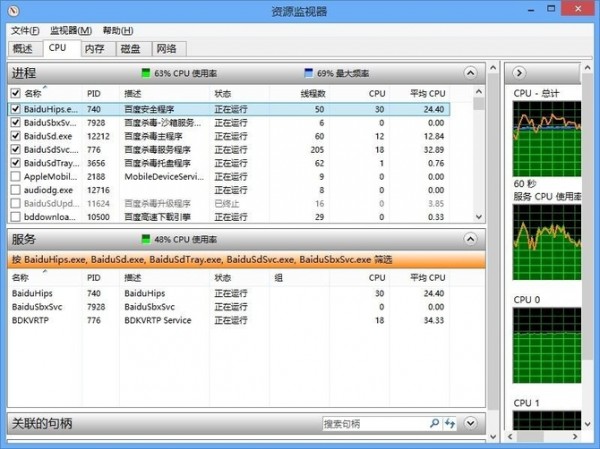Click the refresh arrows icon beside handle search
The image size is (600, 449).
(x=450, y=423)
